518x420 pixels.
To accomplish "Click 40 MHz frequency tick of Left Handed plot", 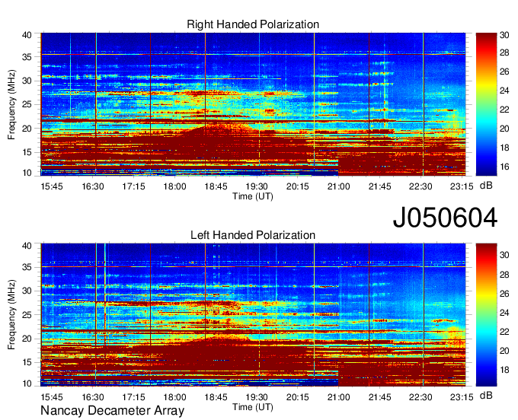I will coord(27,246).
